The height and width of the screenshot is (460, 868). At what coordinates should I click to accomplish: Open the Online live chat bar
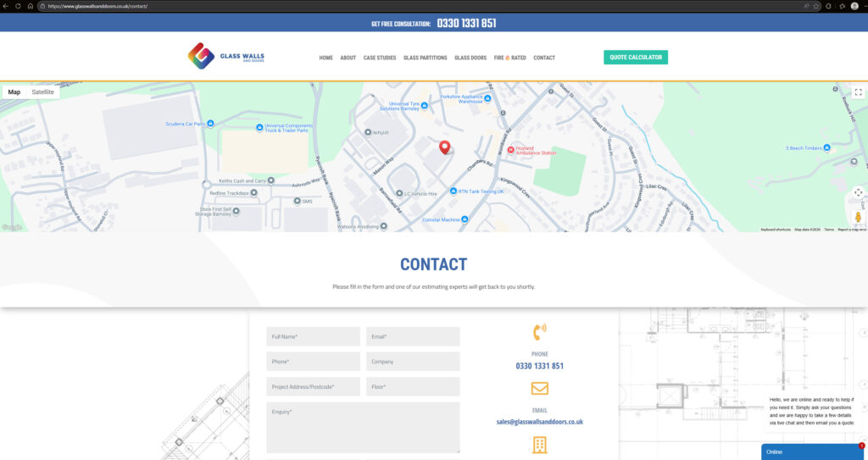pyautogui.click(x=811, y=452)
